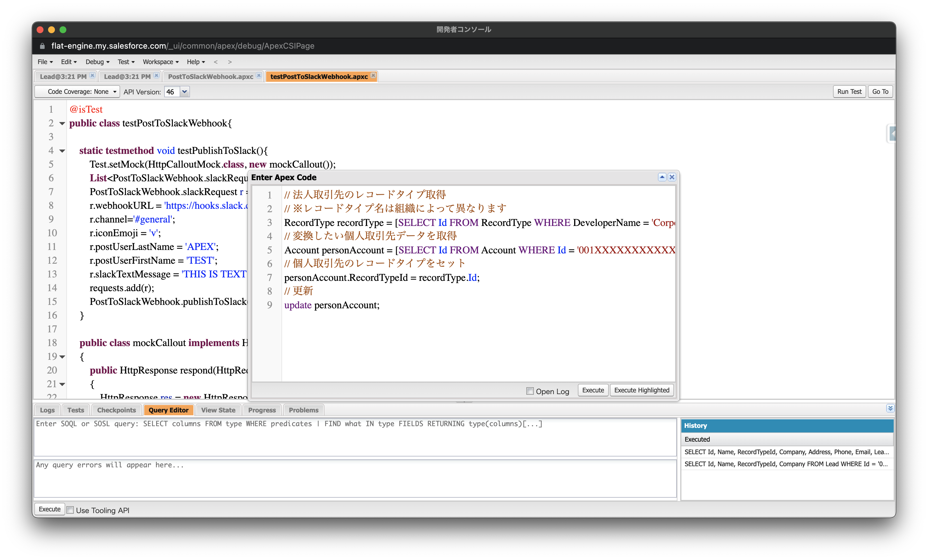This screenshot has width=928, height=560.
Task: Close the Enter Apex Code dialog
Action: click(x=672, y=177)
